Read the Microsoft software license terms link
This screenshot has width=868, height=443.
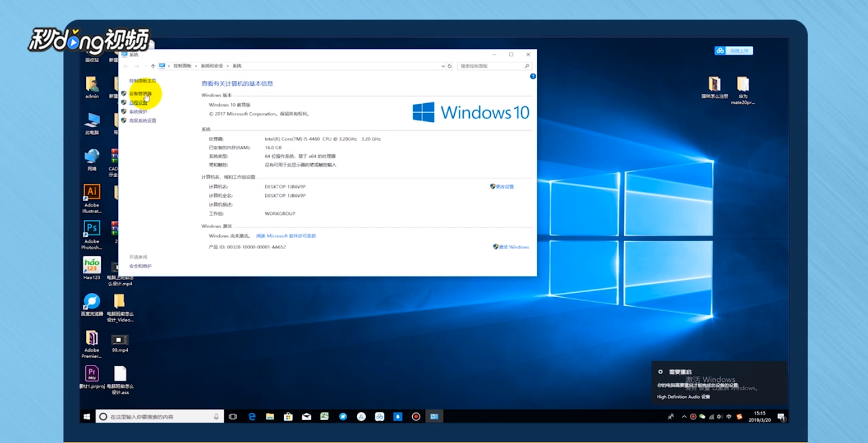286,236
